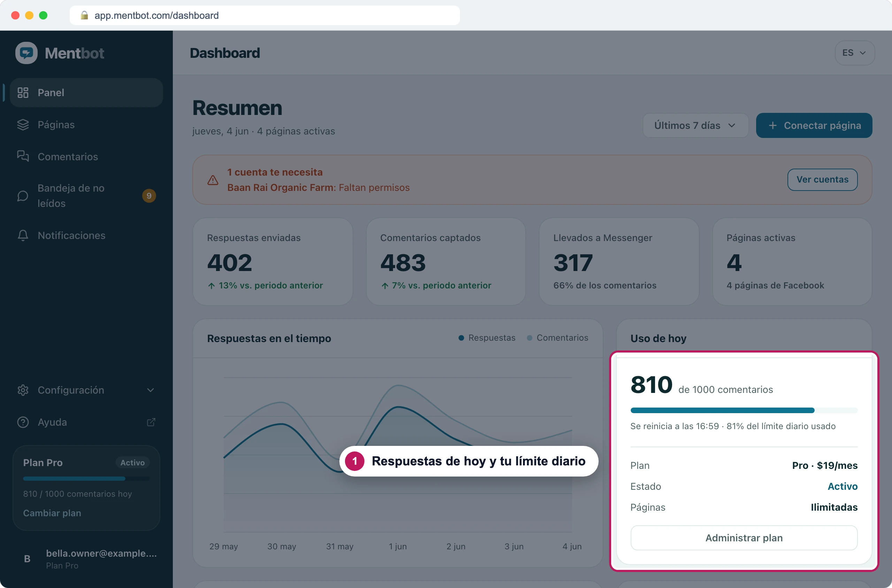
Task: Click the Baan Rai Organic Farm alert text
Action: [318, 187]
